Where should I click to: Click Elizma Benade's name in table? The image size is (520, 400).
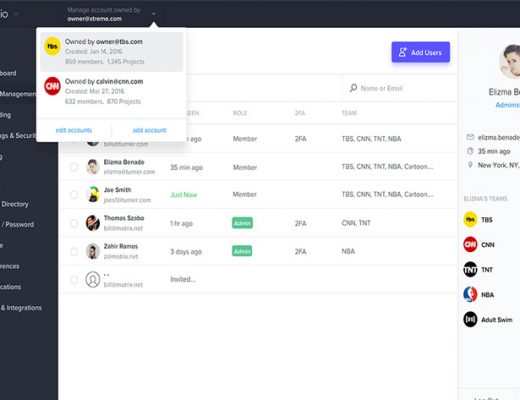[124, 162]
